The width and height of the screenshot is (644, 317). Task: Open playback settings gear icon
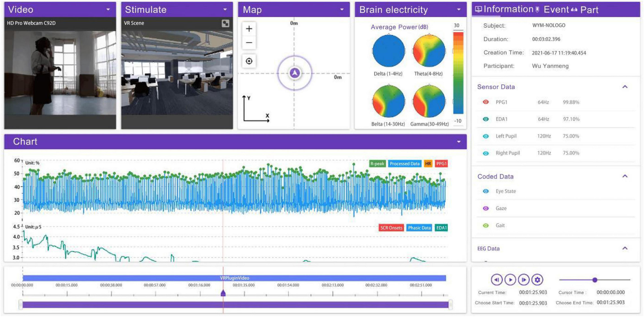537,279
